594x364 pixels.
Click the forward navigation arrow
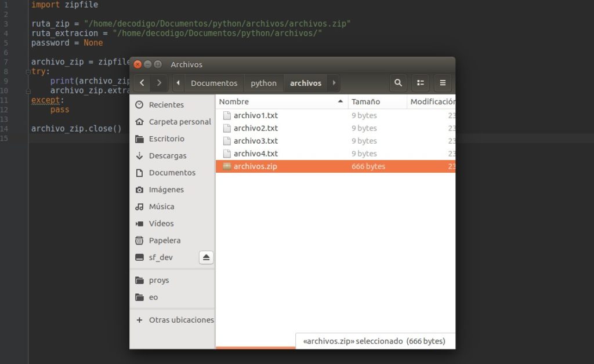click(x=158, y=83)
